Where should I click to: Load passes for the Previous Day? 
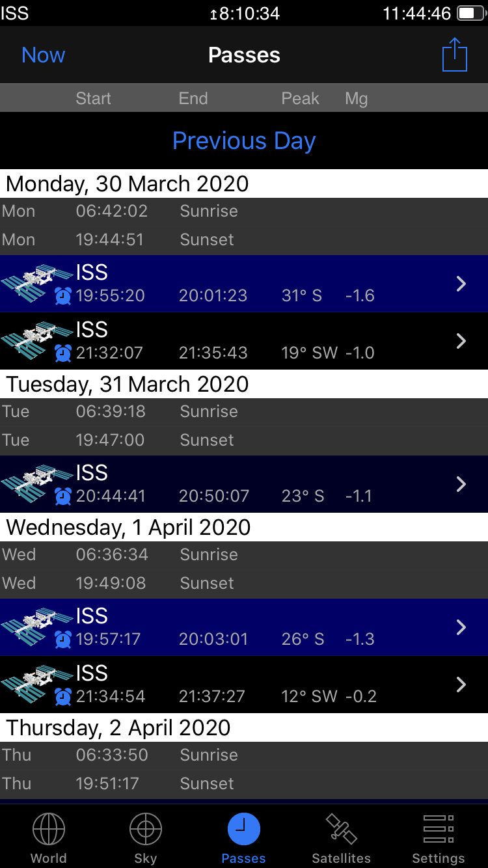coord(244,141)
